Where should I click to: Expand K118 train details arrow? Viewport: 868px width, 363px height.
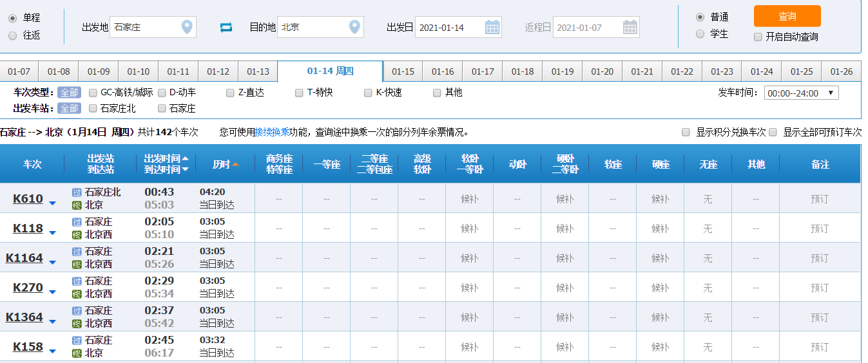pyautogui.click(x=53, y=233)
